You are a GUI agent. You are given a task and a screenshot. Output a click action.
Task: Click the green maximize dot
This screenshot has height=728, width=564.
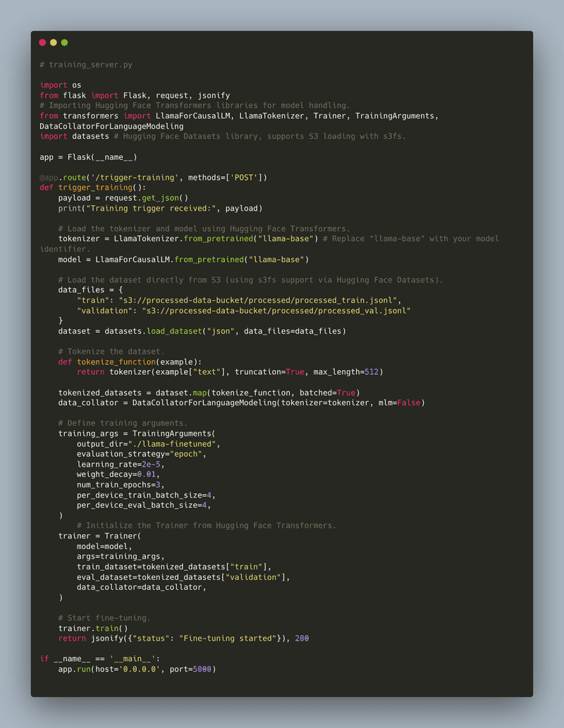[65, 43]
